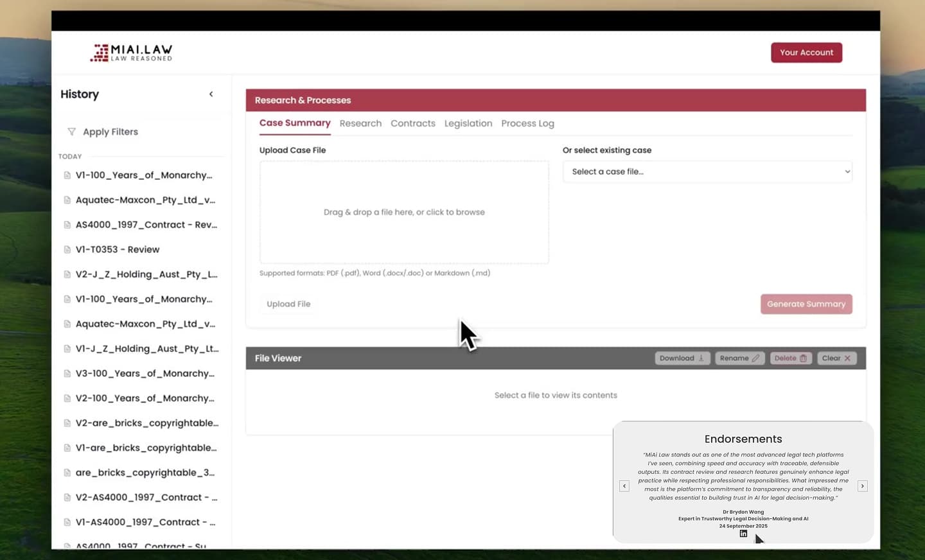Image resolution: width=925 pixels, height=560 pixels.
Task: Click the document icon beside V2-are_bricks_copyrightable
Action: (x=67, y=423)
